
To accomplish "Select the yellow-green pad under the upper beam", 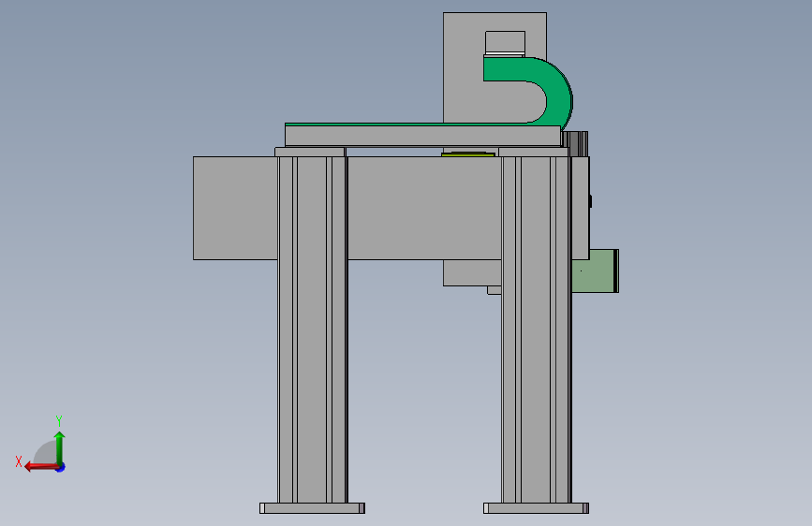I will pos(468,153).
